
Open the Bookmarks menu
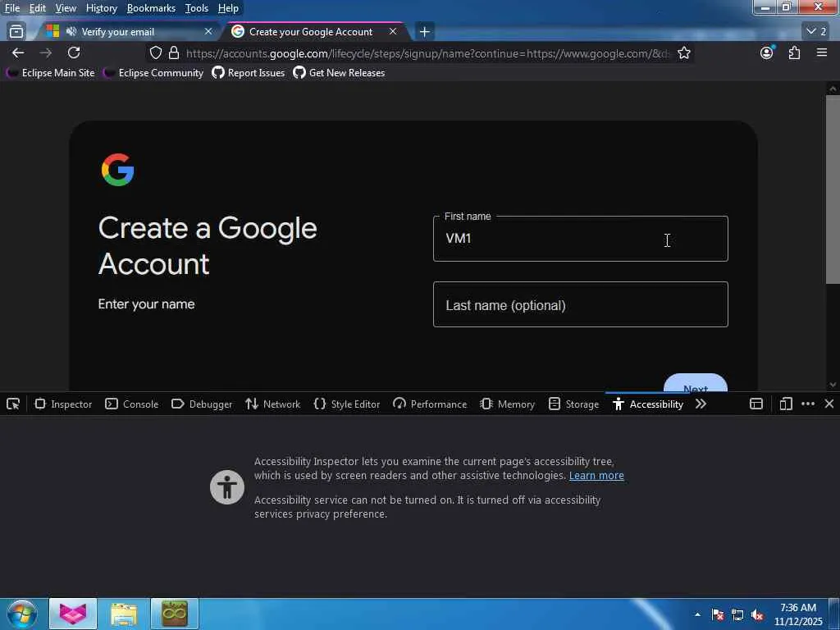pos(151,8)
